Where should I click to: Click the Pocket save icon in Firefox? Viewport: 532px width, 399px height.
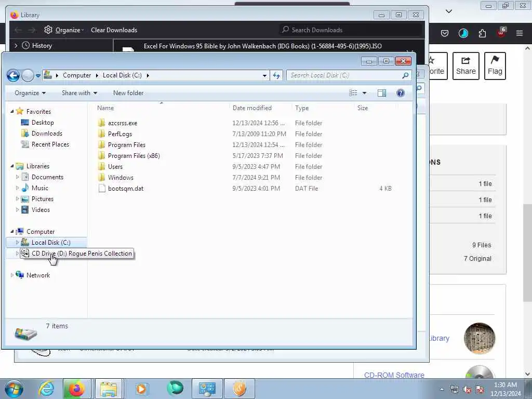[x=445, y=33]
